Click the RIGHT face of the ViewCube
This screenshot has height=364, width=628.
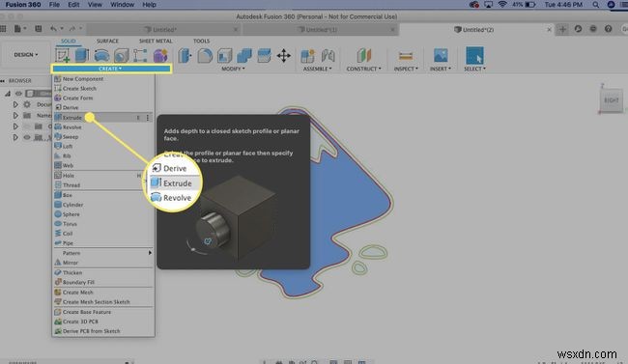pyautogui.click(x=612, y=100)
